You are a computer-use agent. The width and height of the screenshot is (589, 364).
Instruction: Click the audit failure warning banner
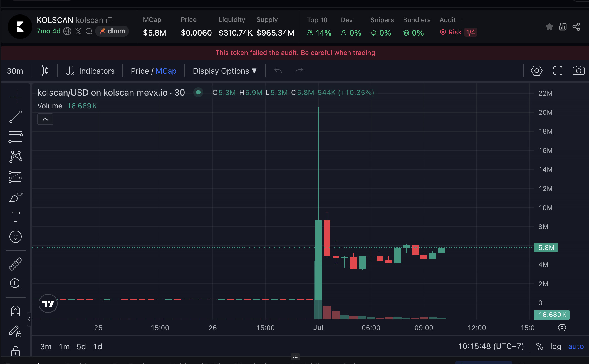pyautogui.click(x=295, y=53)
